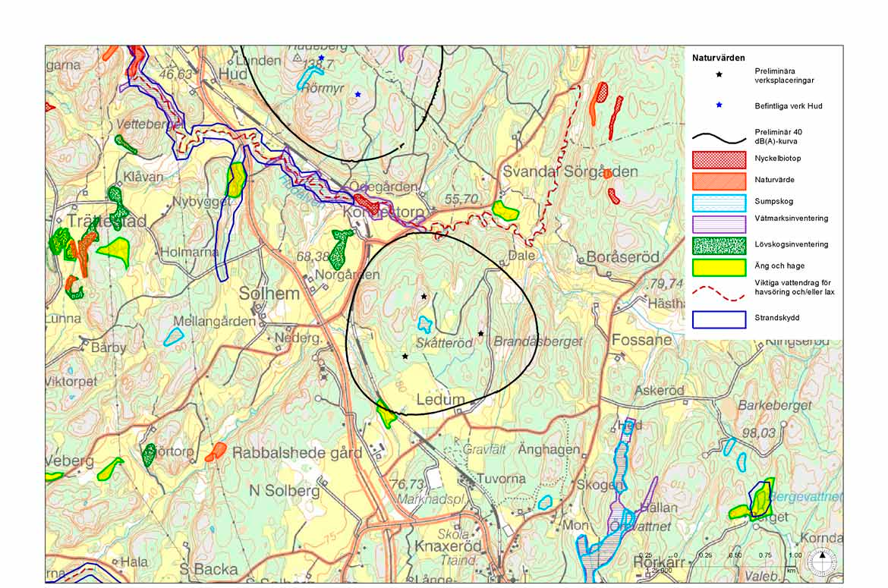888x588 pixels.
Task: Click the Äng och hage yellow swatch
Action: pos(720,267)
